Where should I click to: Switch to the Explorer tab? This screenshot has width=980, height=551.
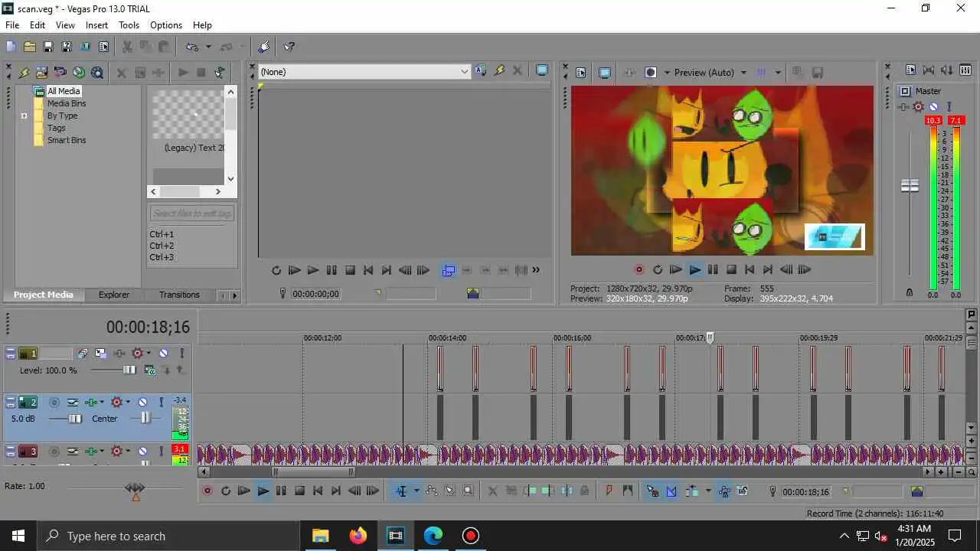click(114, 295)
